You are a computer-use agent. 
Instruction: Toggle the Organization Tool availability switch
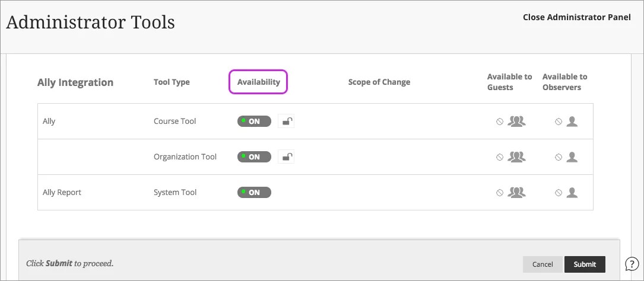[x=254, y=157]
